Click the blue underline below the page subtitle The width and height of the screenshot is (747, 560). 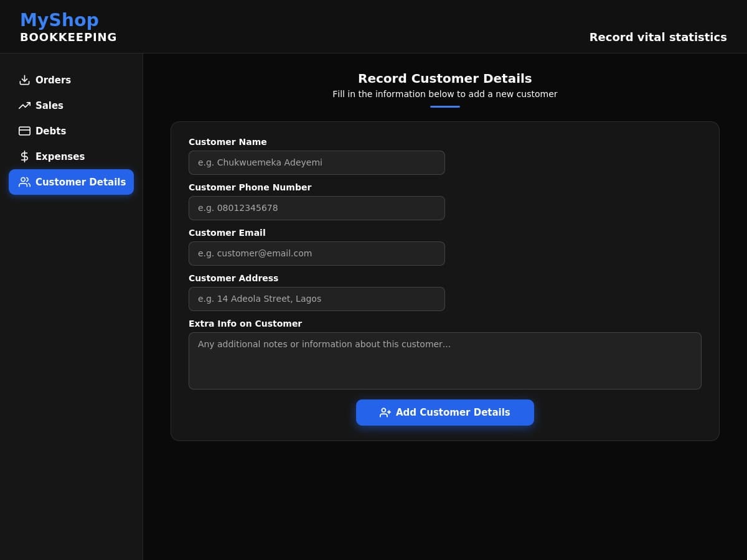click(444, 107)
